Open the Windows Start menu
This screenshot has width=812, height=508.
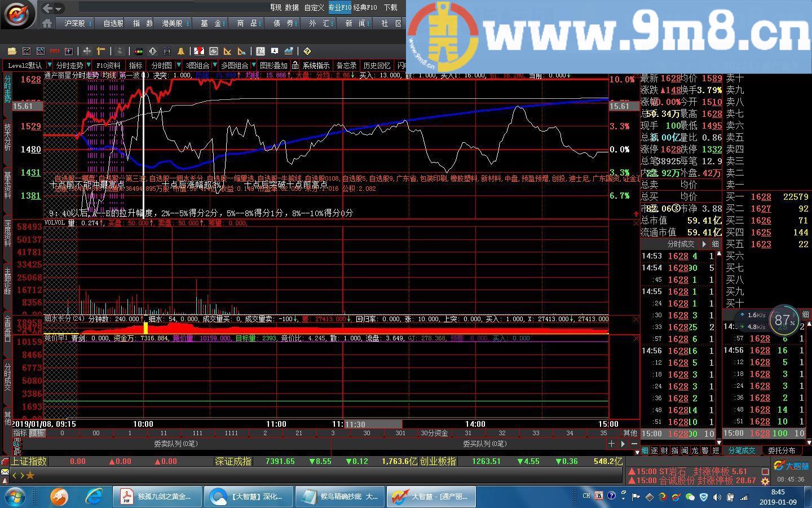coord(14,497)
